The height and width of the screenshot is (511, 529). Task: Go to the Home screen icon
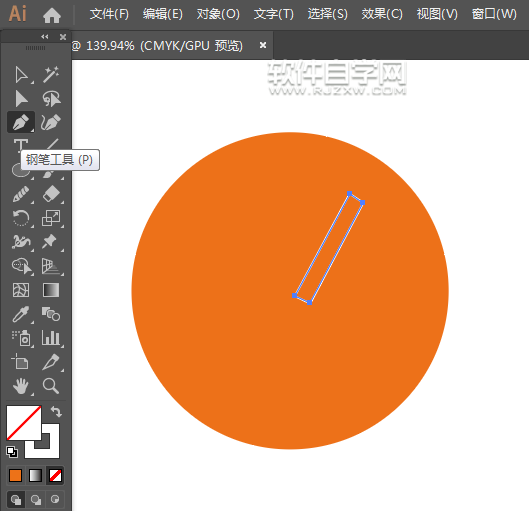[x=52, y=15]
